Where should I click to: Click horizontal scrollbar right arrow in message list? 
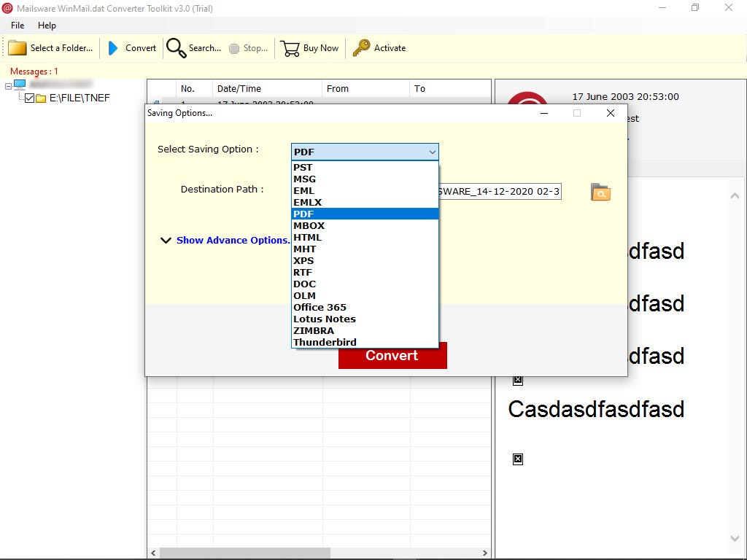484,553
